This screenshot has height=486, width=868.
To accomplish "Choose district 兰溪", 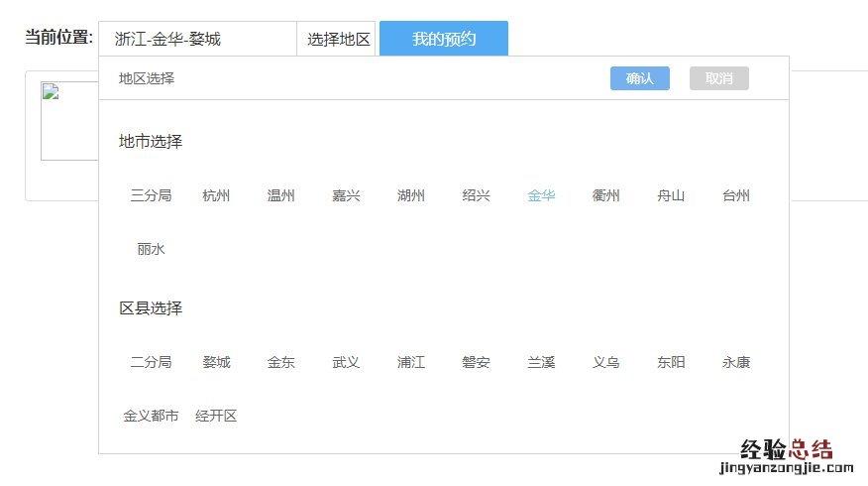I will point(541,362).
